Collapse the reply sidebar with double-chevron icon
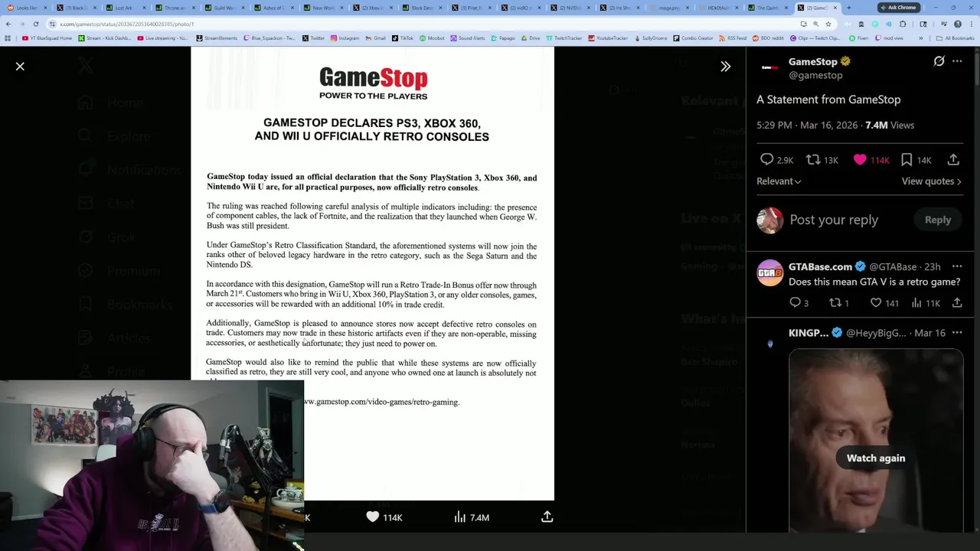 [725, 67]
